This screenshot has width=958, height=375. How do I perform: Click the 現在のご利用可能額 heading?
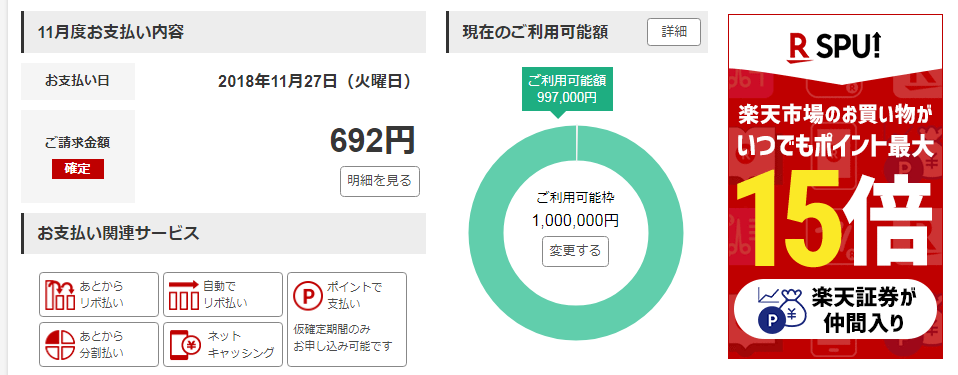(x=535, y=32)
